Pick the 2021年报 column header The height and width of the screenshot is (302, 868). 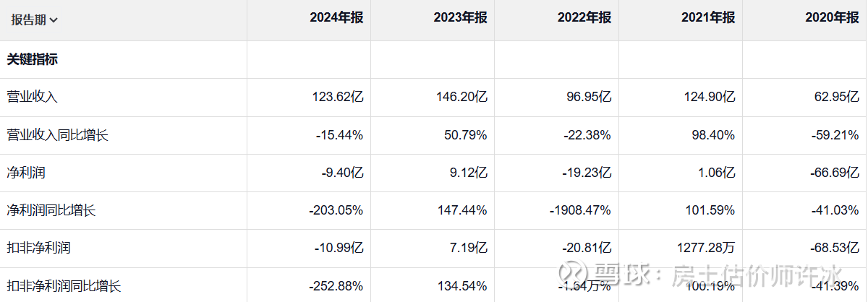[707, 19]
